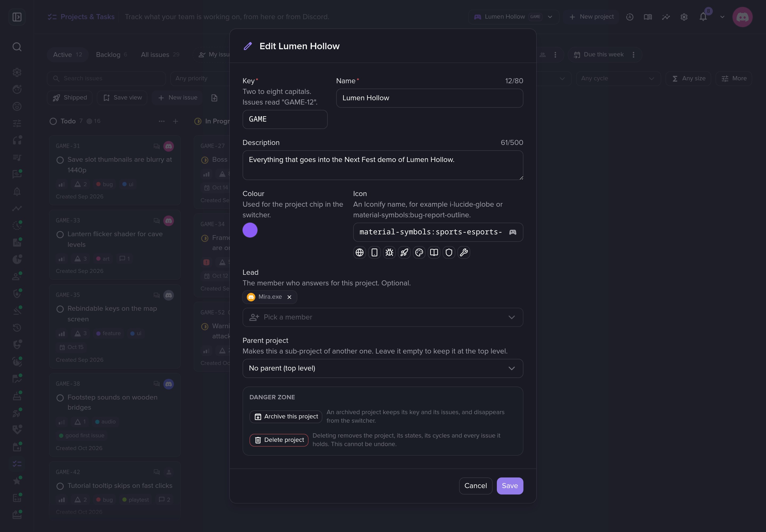Image resolution: width=766 pixels, height=532 pixels.
Task: Click the Shipped button
Action: coord(70,98)
